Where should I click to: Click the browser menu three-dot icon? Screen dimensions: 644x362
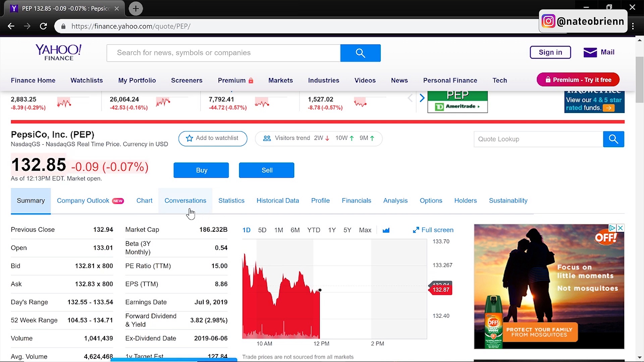tap(633, 26)
